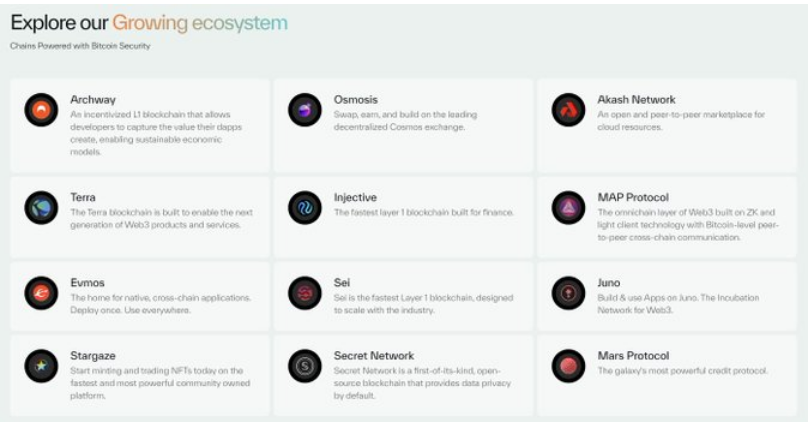This screenshot has height=424, width=808.
Task: Select the Secret Network card heading
Action: coord(374,355)
